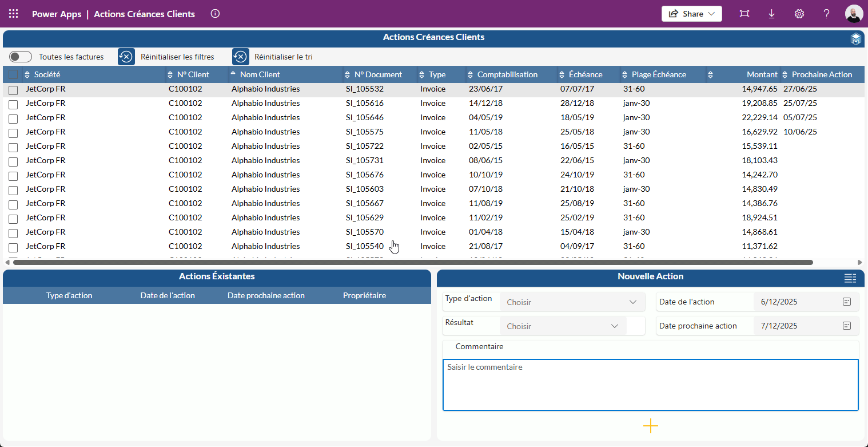Image resolution: width=868 pixels, height=447 pixels.
Task: Click the Saisir le commentaire text box
Action: [651, 385]
